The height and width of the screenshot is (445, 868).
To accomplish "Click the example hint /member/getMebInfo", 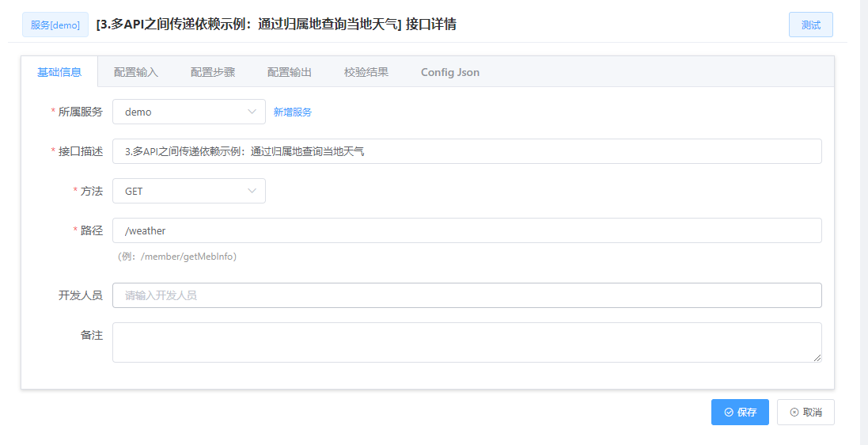I will (x=176, y=257).
